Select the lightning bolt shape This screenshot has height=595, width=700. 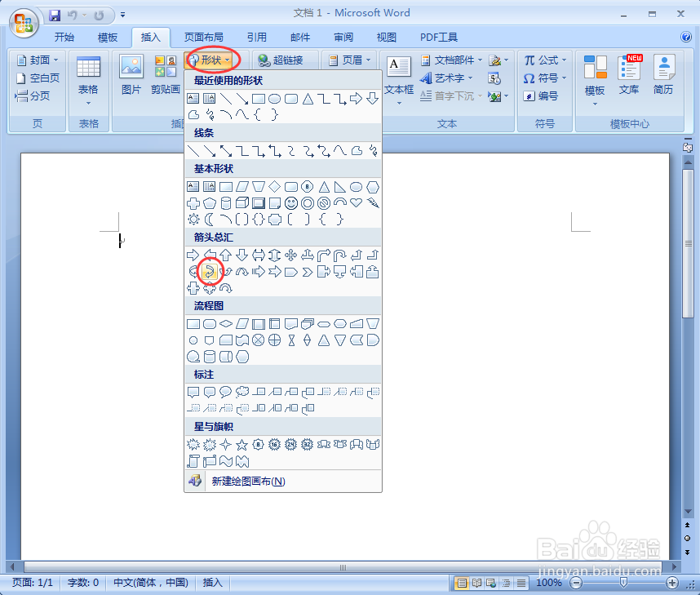372,202
